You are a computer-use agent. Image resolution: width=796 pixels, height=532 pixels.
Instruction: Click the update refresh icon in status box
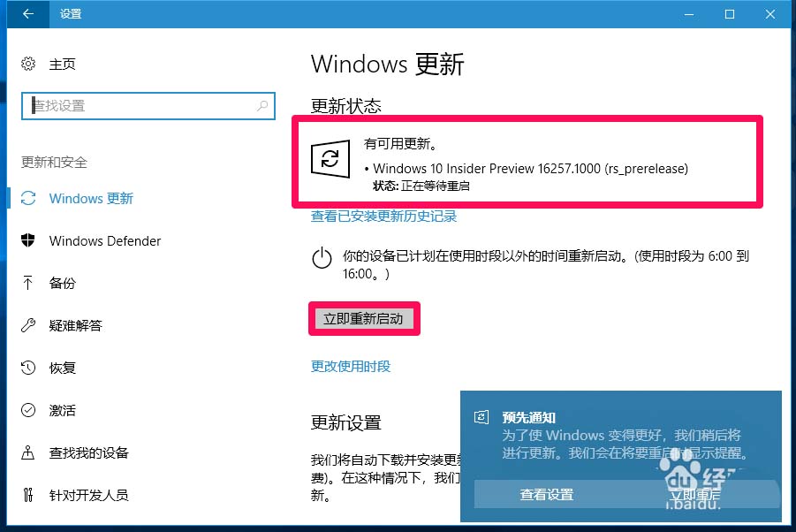(x=330, y=159)
